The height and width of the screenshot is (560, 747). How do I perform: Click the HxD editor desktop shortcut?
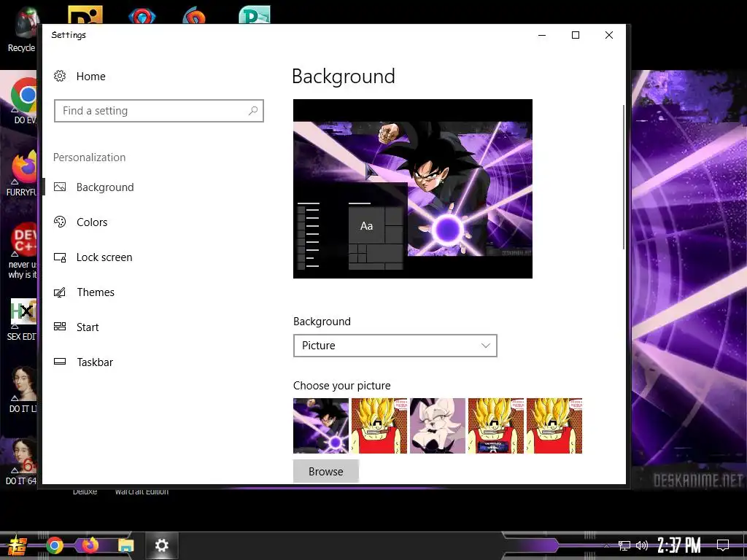(22, 319)
